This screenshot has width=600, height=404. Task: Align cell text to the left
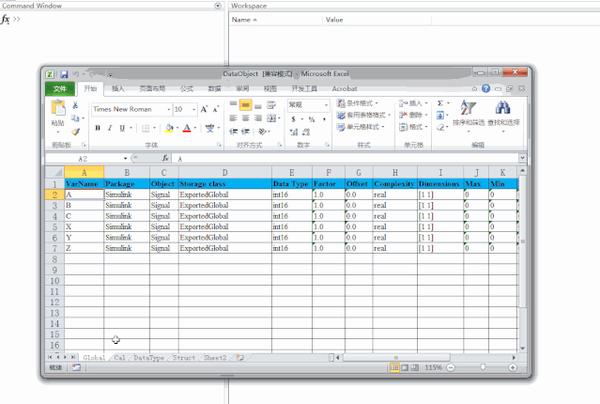pyautogui.click(x=233, y=118)
